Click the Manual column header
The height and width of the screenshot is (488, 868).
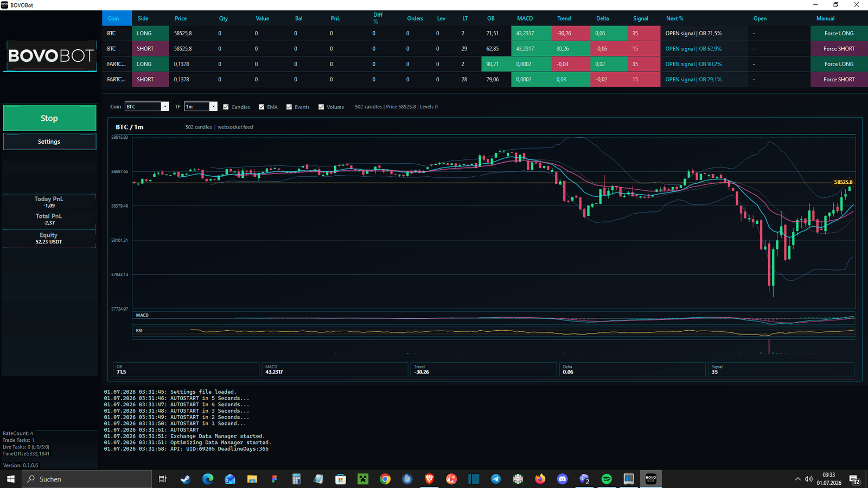(825, 18)
